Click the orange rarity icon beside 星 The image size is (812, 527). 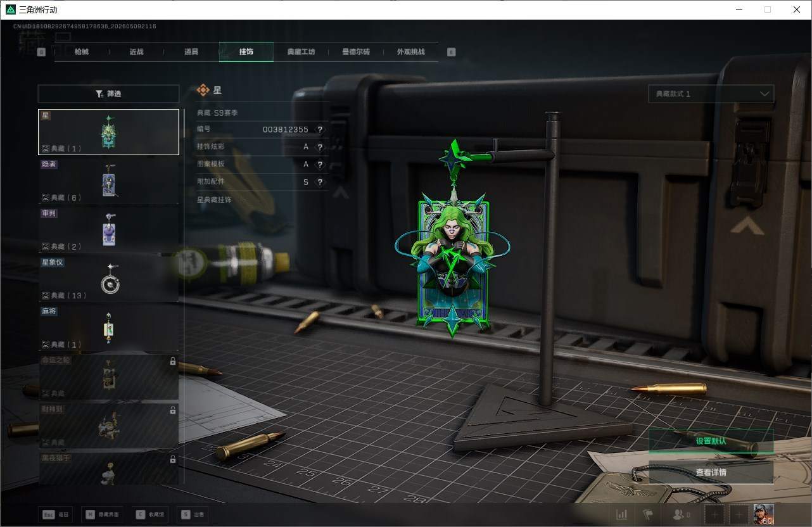[203, 91]
